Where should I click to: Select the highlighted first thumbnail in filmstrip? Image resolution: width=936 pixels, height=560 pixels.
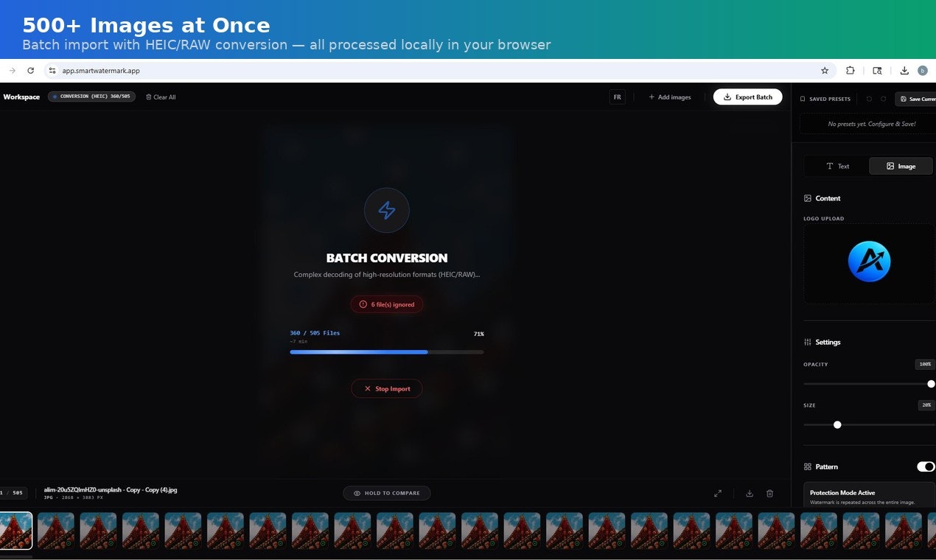click(15, 531)
